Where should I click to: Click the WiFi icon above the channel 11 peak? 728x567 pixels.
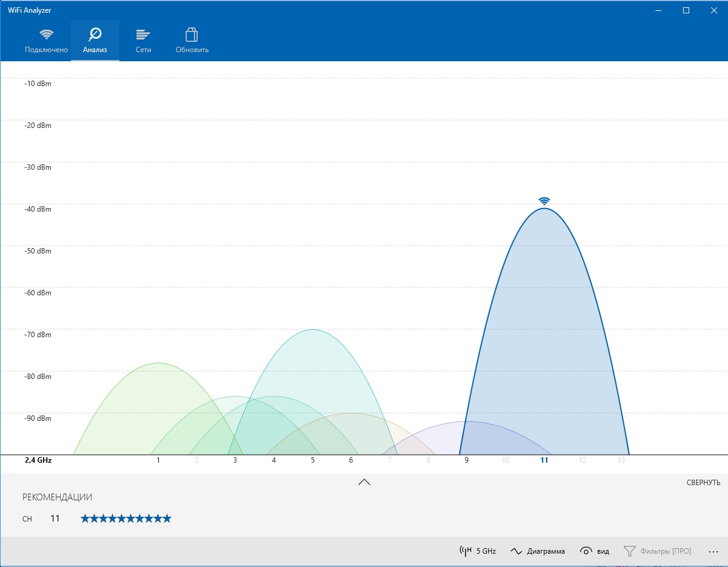[x=544, y=201]
